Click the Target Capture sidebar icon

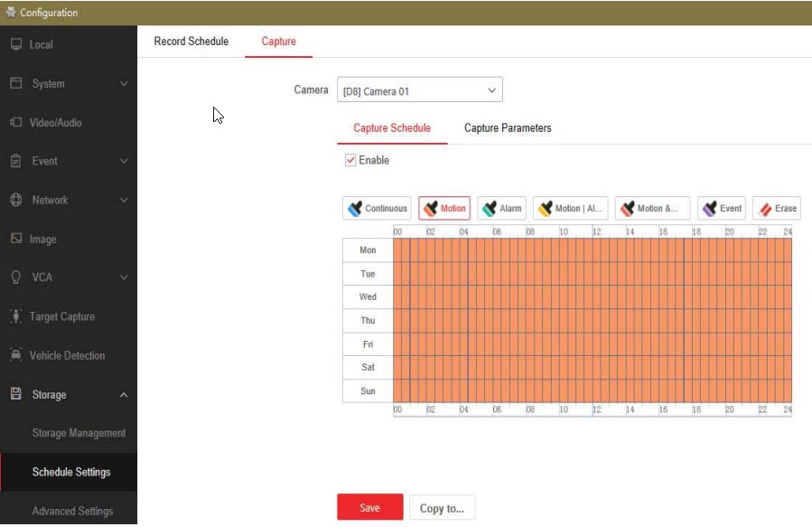pyautogui.click(x=16, y=317)
